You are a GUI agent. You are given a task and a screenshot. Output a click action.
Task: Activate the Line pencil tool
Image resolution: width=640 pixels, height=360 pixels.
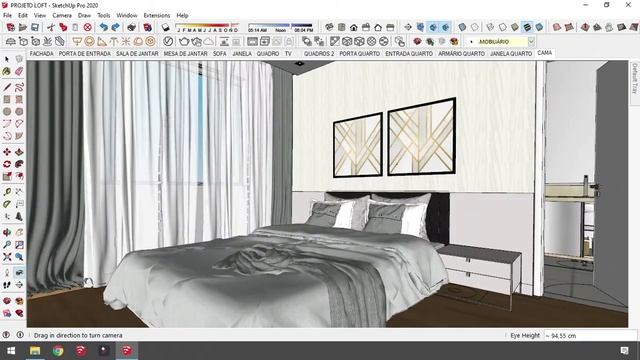pos(7,87)
